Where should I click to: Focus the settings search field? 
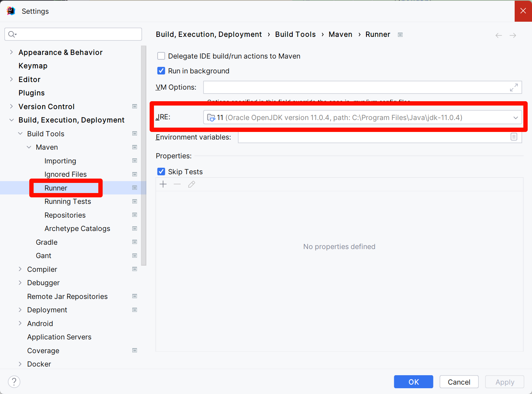coord(73,34)
